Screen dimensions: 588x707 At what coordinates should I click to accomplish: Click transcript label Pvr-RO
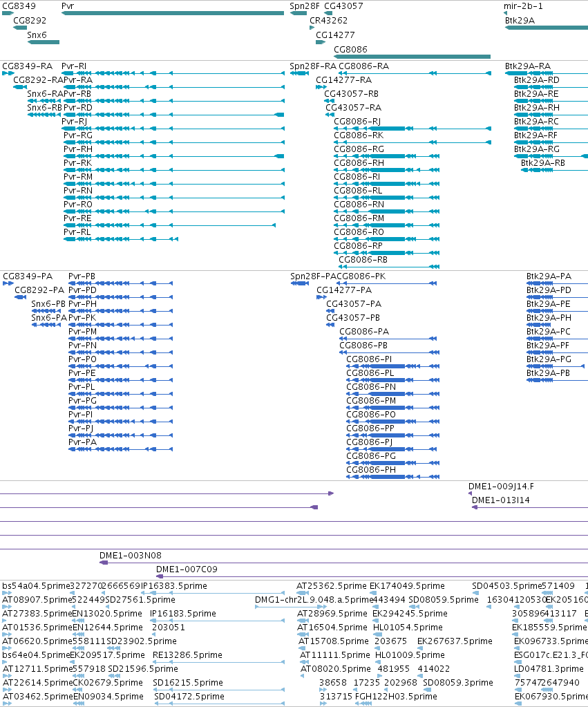tap(78, 205)
